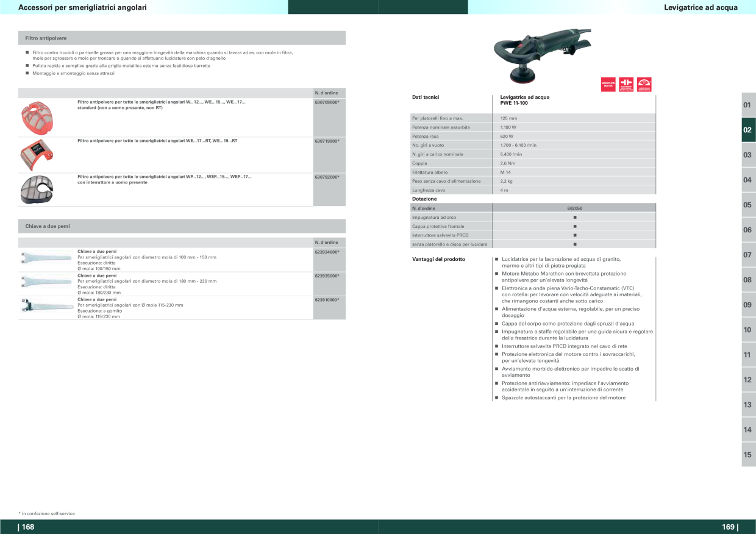Screen dimensions: 756x534
Task: Click the 'M 14' spindle thread value
Action: [x=505, y=173]
